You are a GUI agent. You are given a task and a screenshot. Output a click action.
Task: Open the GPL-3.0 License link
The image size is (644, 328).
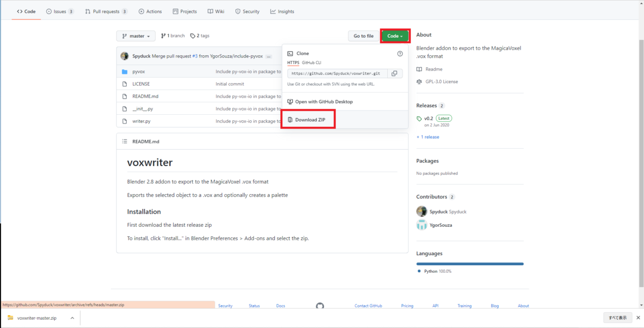tap(437, 81)
